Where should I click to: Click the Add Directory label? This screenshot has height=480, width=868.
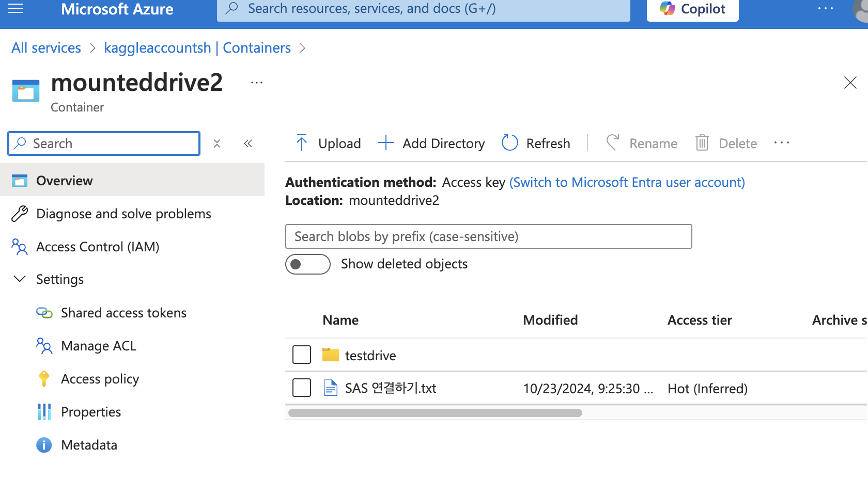coord(444,143)
